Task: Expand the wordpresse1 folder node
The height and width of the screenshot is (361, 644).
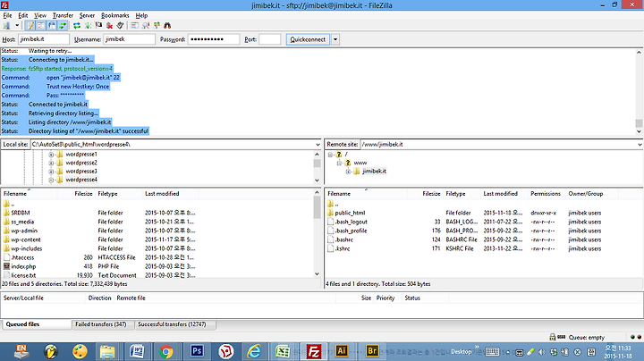Action: pyautogui.click(x=51, y=155)
